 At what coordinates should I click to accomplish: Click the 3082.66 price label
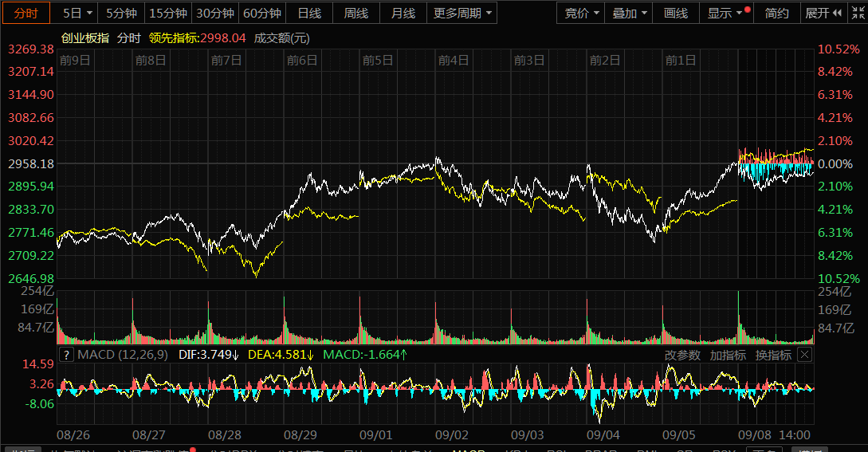(x=31, y=117)
